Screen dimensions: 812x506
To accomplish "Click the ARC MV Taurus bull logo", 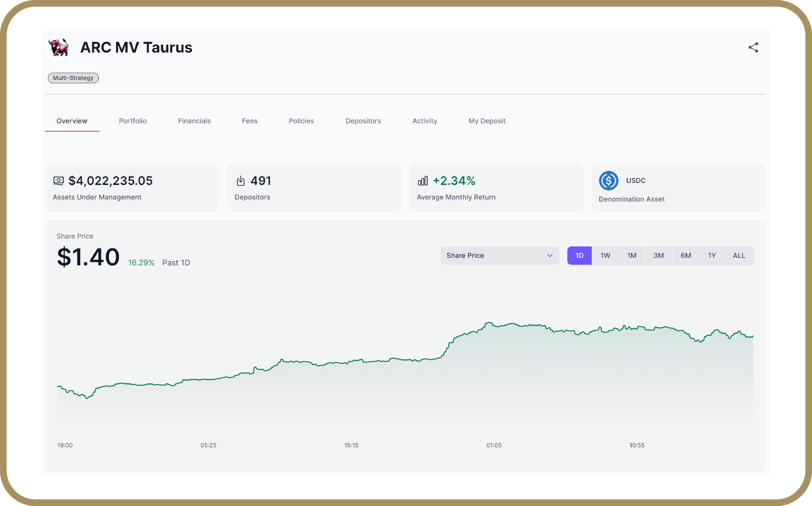I will coord(59,48).
